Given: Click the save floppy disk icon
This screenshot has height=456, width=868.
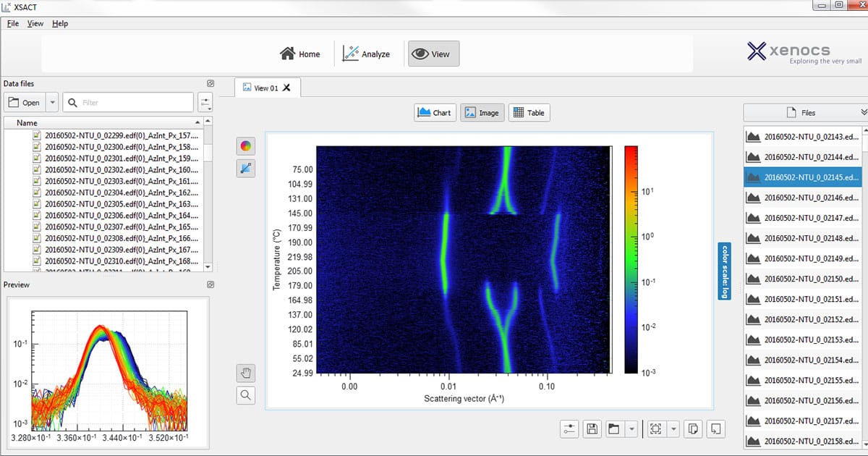Looking at the screenshot, I should click(x=592, y=428).
